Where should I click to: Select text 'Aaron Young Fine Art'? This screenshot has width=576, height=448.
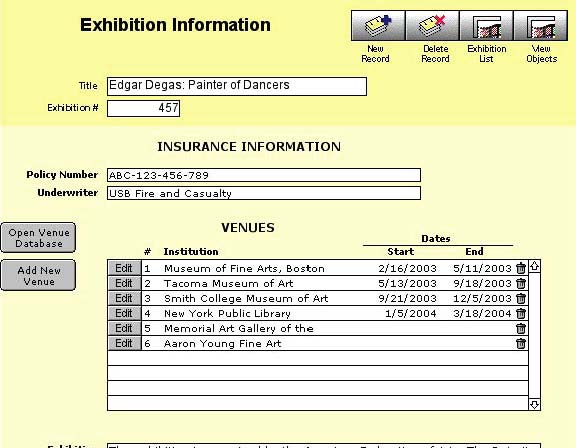pyautogui.click(x=223, y=344)
